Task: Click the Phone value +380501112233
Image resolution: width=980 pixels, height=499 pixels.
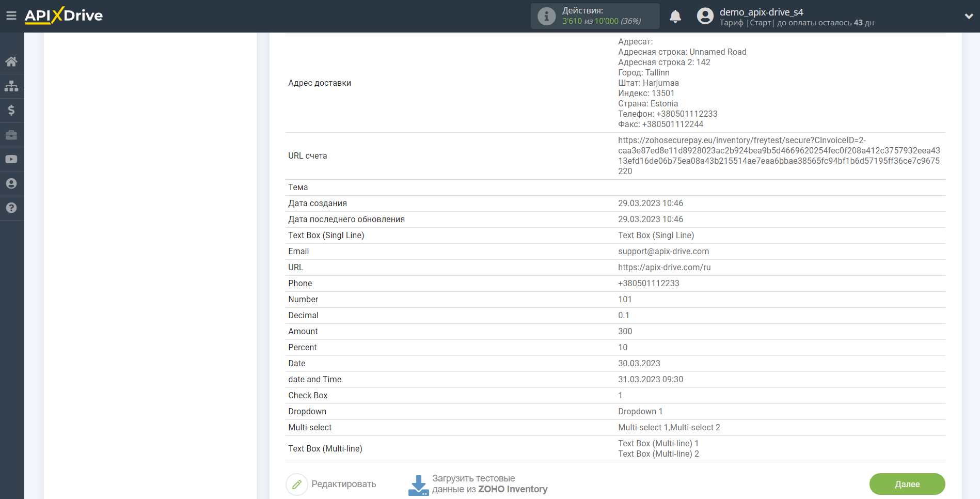Action: [649, 283]
